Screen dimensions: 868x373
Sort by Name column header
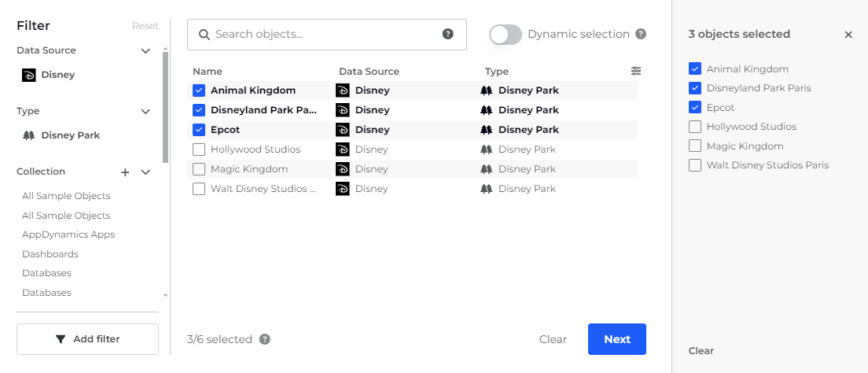[x=208, y=72]
